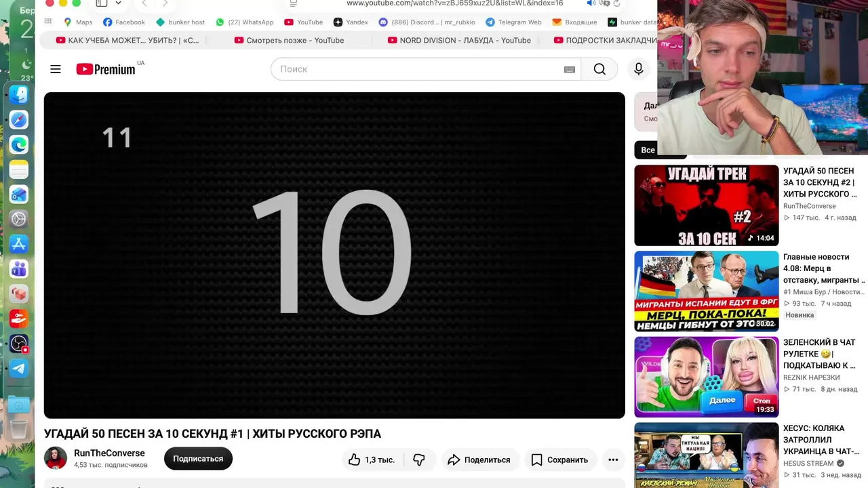Open the Telegram Web bookmark
868x488 pixels.
(513, 22)
